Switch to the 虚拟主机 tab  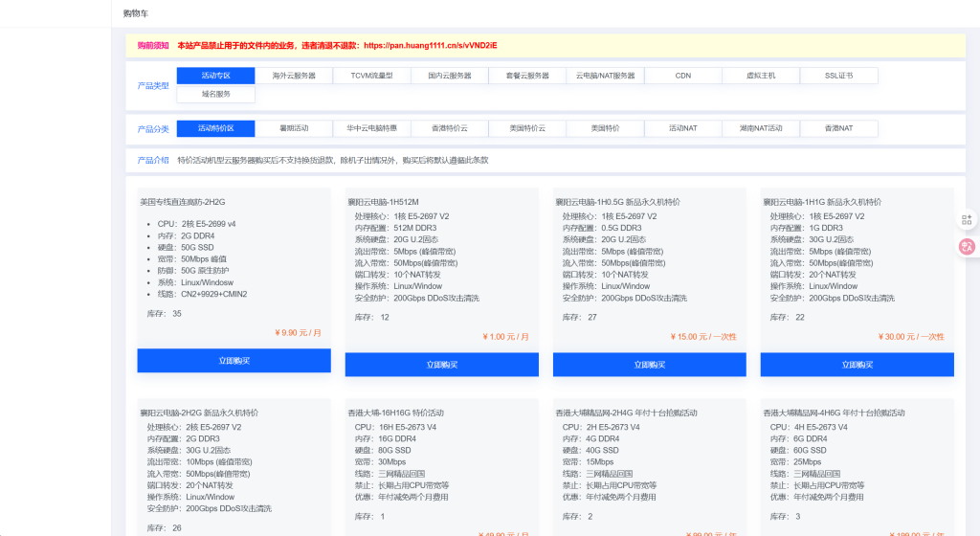[x=761, y=76]
